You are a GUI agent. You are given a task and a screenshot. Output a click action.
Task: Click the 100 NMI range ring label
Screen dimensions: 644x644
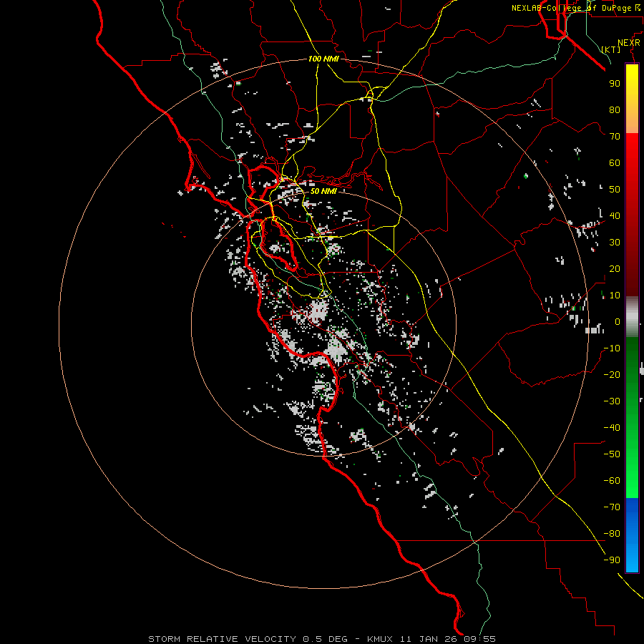tap(323, 59)
